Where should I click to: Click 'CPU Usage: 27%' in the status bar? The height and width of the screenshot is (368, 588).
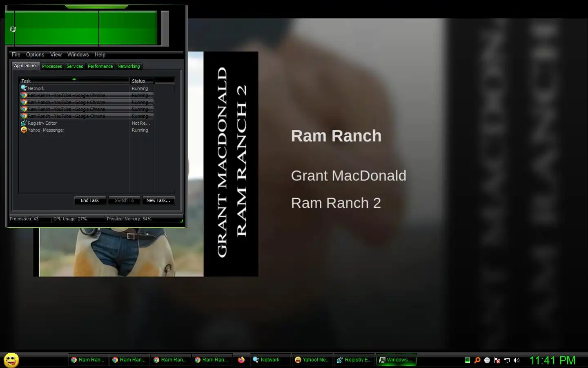70,219
